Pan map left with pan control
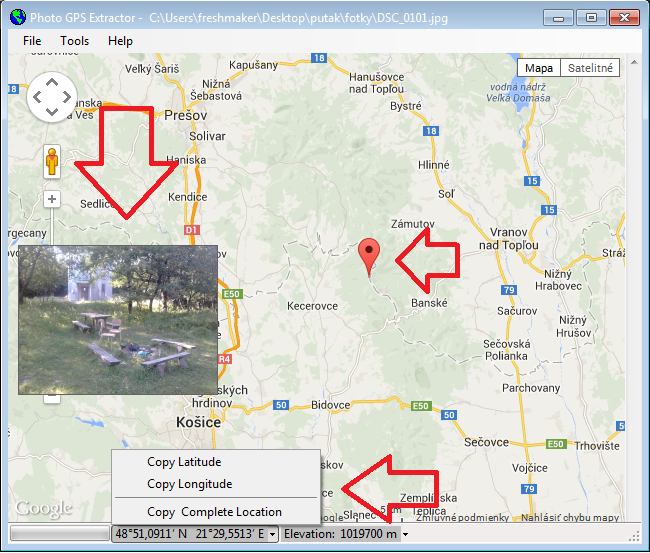Image resolution: width=650 pixels, height=553 pixels. point(37,97)
